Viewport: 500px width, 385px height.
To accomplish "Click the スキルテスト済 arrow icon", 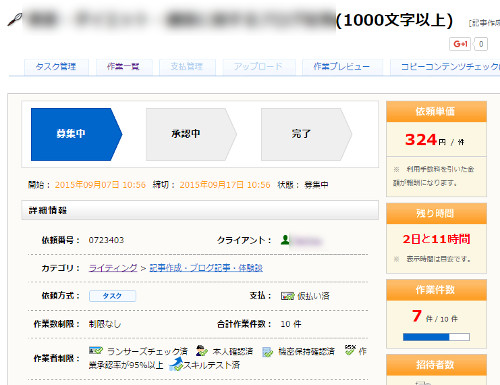I will coord(176,364).
